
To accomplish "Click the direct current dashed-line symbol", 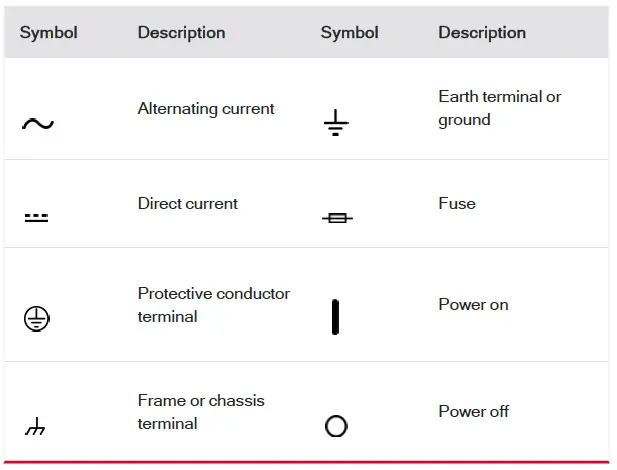I will point(36,217).
